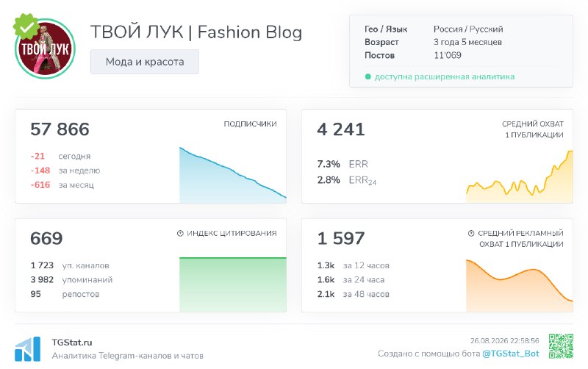Click info icon beside ИНДЕКС ЦИТИРОВАНИЯ
This screenshot has width=588, height=369.
coord(180,233)
